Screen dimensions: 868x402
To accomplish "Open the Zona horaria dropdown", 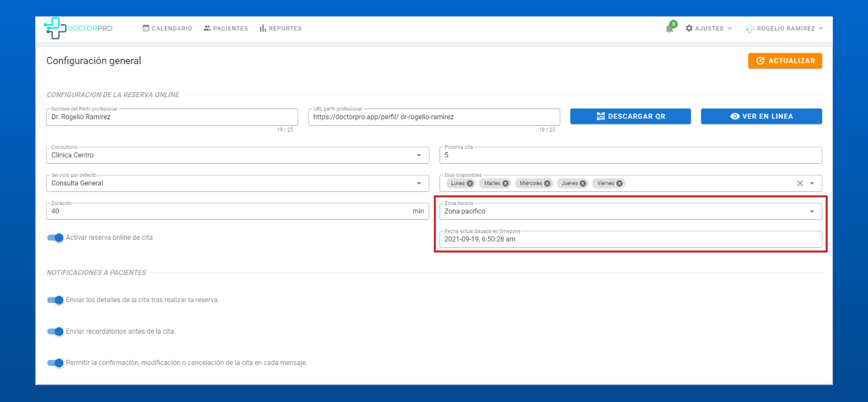I will pyautogui.click(x=812, y=212).
